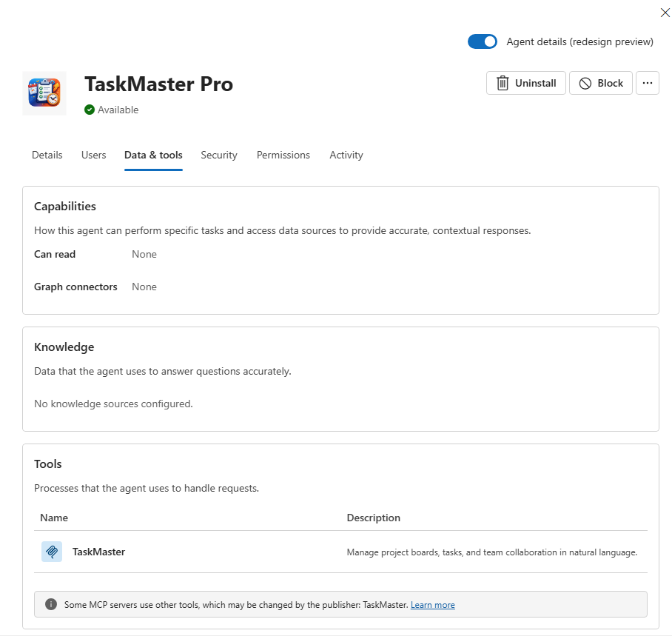The width and height of the screenshot is (672, 639).
Task: Click the 'No knowledge sources configured.' text
Action: click(113, 404)
